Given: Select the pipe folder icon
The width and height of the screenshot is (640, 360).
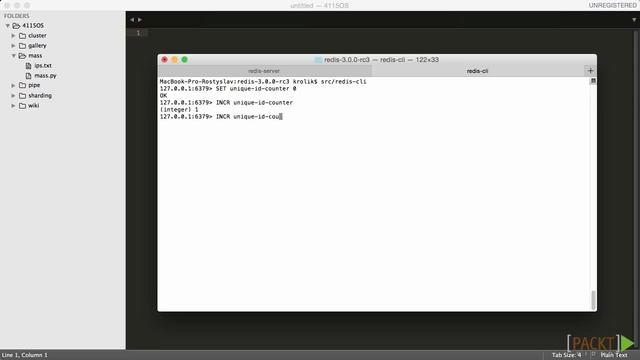Looking at the screenshot, I should pos(22,86).
